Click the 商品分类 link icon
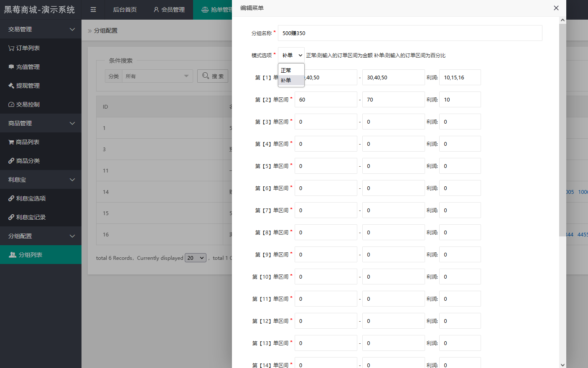The image size is (588, 368). pos(11,161)
